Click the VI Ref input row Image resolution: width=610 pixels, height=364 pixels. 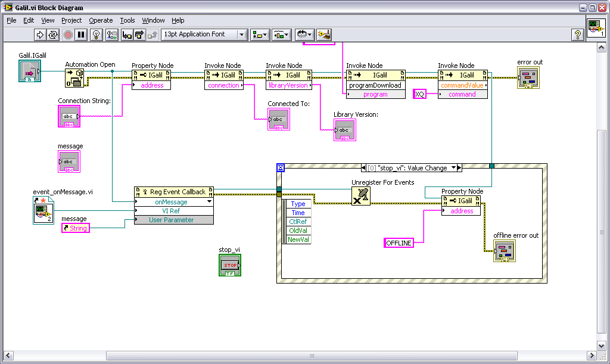pyautogui.click(x=173, y=211)
